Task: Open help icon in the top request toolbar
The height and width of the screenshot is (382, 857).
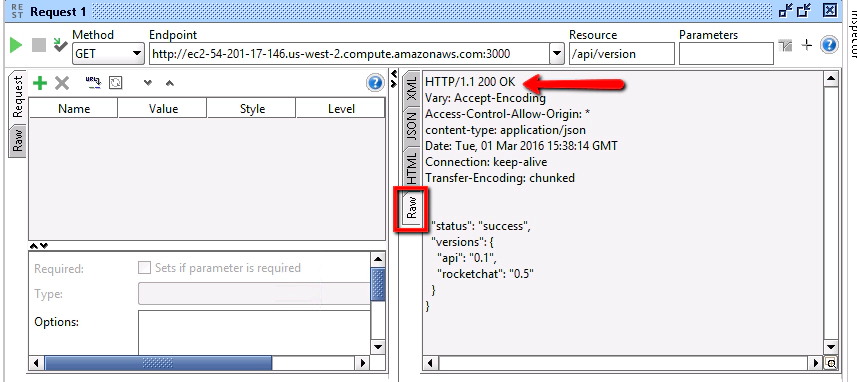Action: [x=829, y=45]
